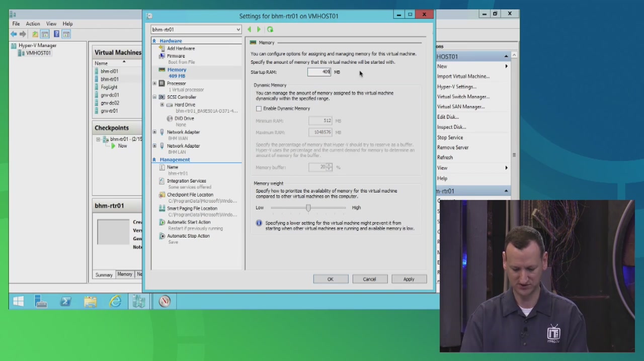
Task: Click the Memory weight slider thumb
Action: pos(308,208)
